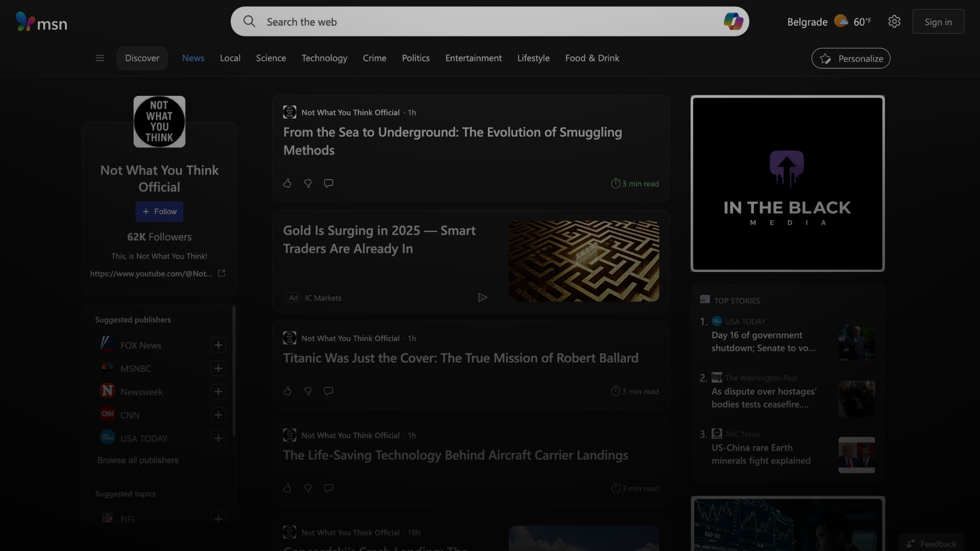
Task: Click the msn logo
Action: pos(41,22)
